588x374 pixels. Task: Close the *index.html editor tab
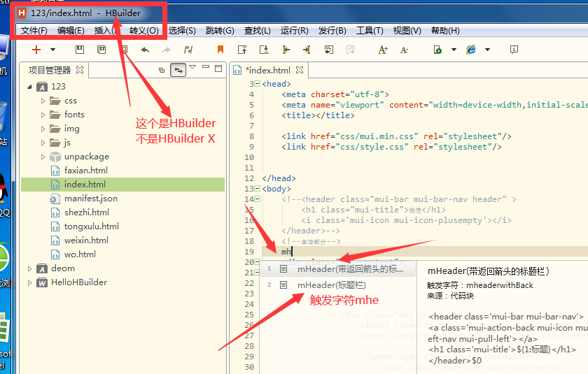click(x=300, y=70)
